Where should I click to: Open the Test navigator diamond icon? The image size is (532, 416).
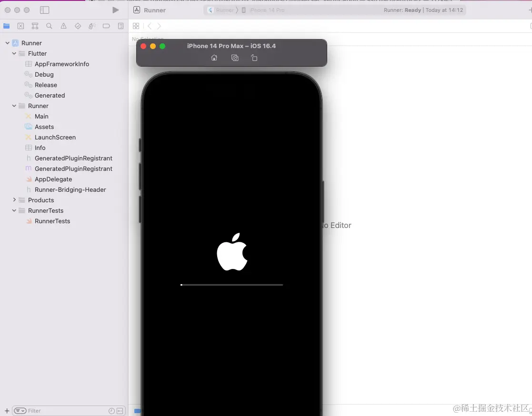tap(78, 26)
